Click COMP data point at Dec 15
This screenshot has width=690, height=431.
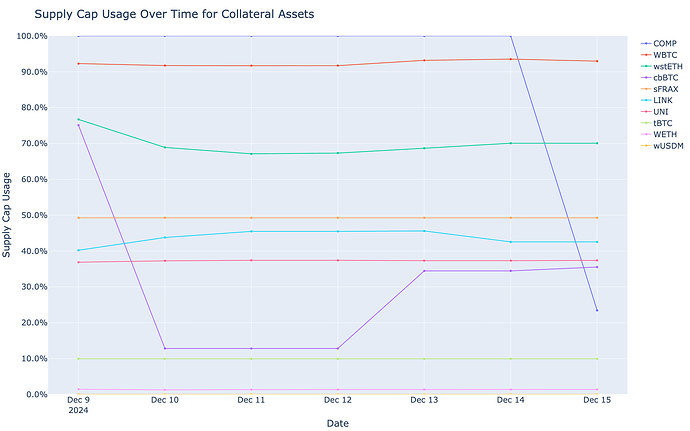pyautogui.click(x=597, y=310)
